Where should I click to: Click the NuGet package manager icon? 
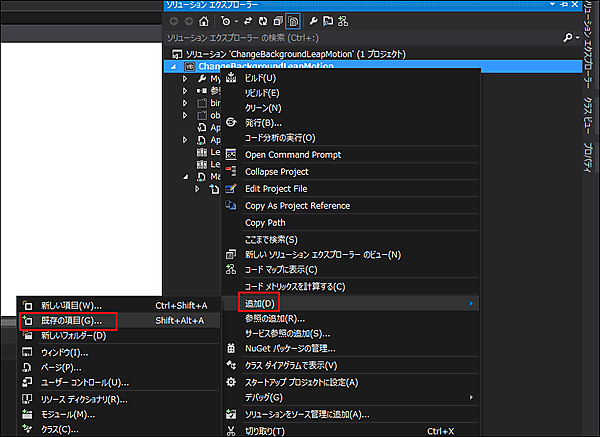click(231, 348)
